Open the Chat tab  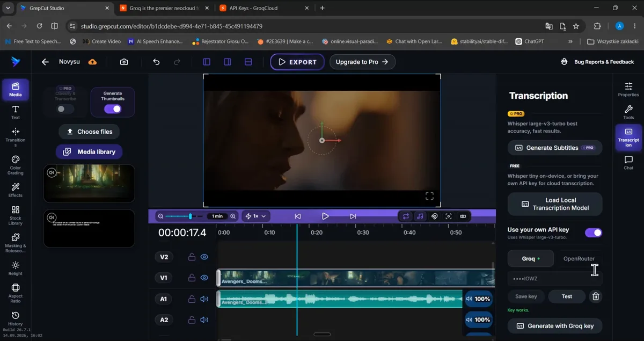pos(628,163)
